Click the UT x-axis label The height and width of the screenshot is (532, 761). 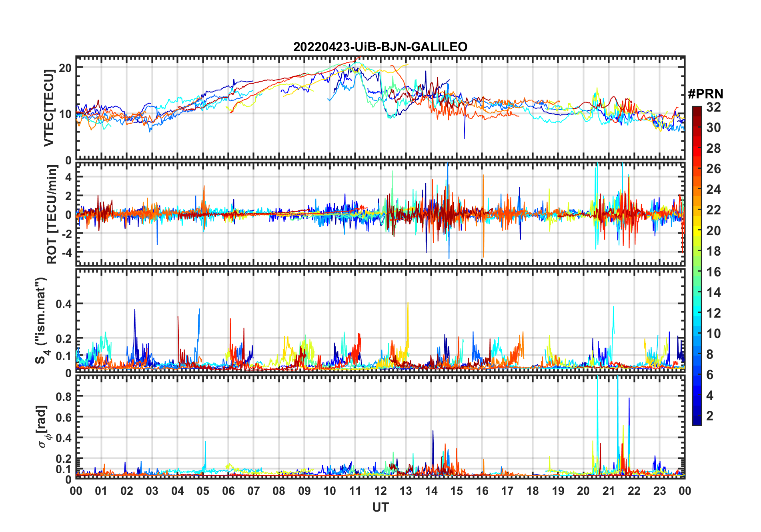(380, 507)
